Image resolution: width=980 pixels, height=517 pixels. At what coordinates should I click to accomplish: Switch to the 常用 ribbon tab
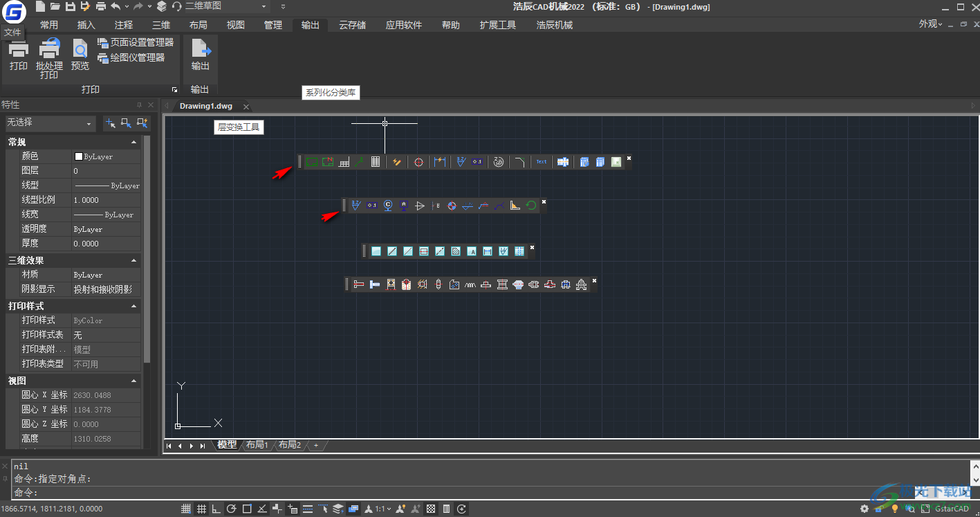tap(49, 25)
